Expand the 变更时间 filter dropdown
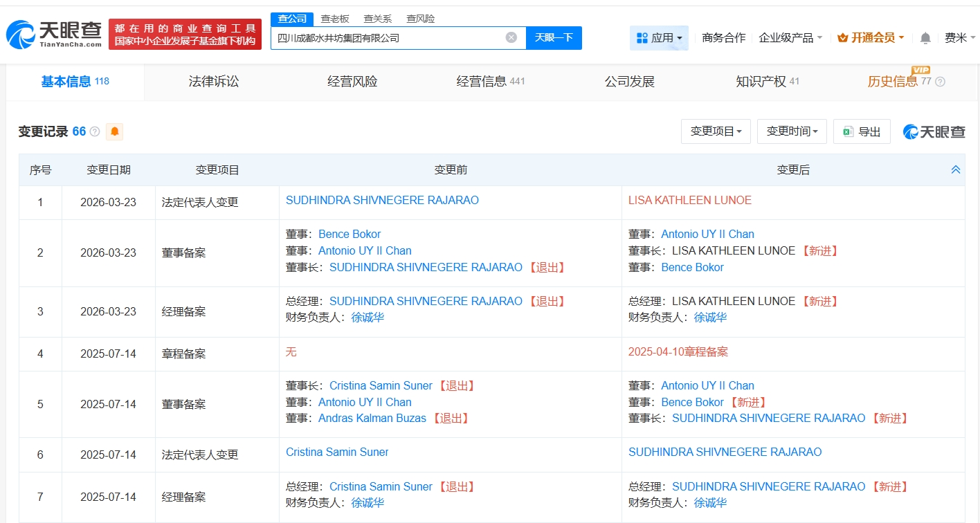This screenshot has height=523, width=980. [x=792, y=131]
